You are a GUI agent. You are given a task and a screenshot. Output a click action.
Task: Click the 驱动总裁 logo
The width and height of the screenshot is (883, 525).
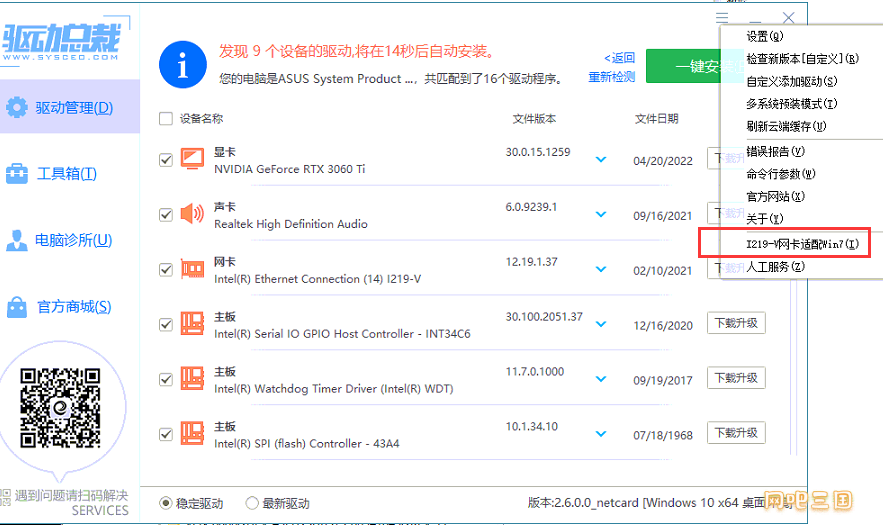(61, 42)
